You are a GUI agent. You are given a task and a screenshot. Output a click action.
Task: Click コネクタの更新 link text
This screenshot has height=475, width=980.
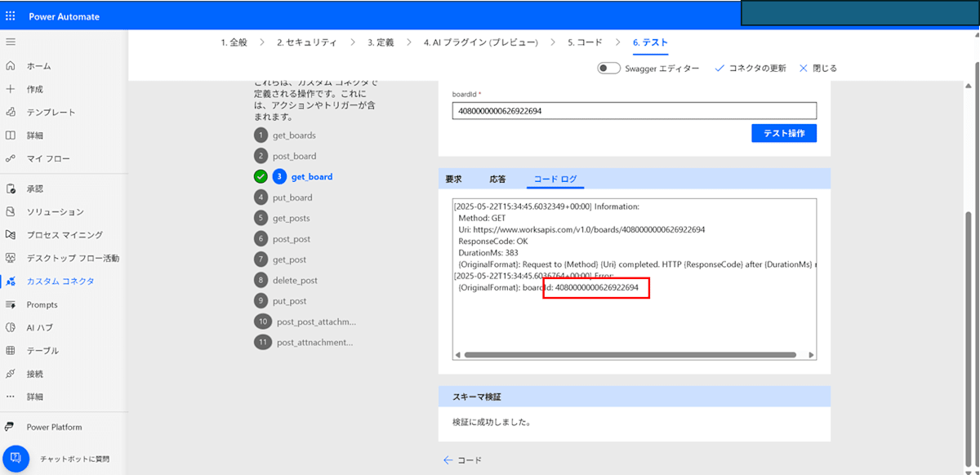point(757,69)
